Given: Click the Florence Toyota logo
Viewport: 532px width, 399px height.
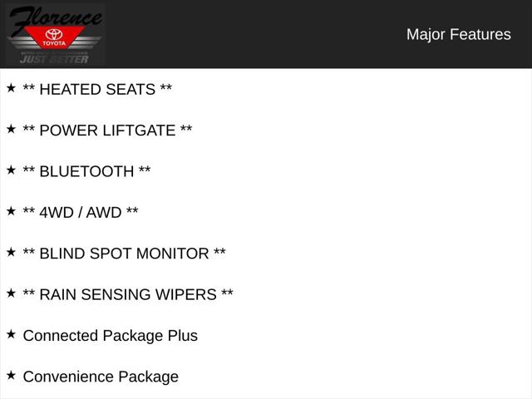Looking at the screenshot, I should point(55,35).
